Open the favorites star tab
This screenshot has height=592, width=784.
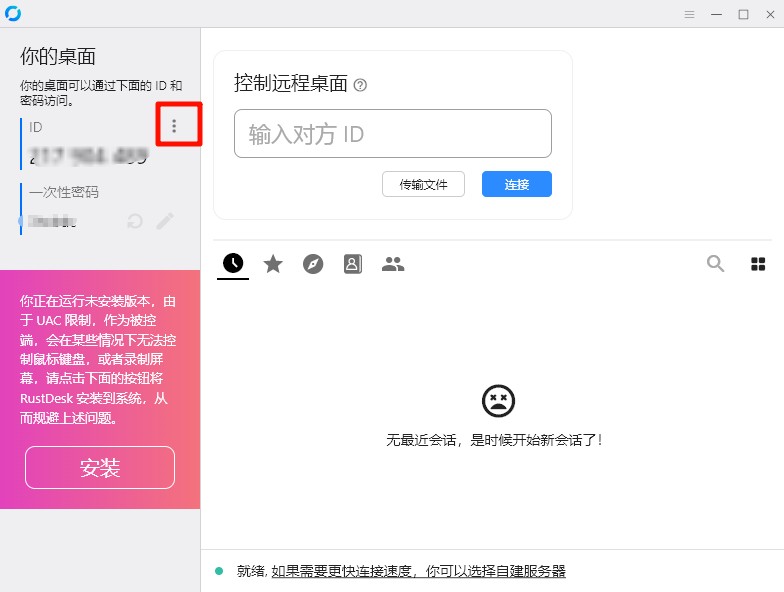(273, 264)
